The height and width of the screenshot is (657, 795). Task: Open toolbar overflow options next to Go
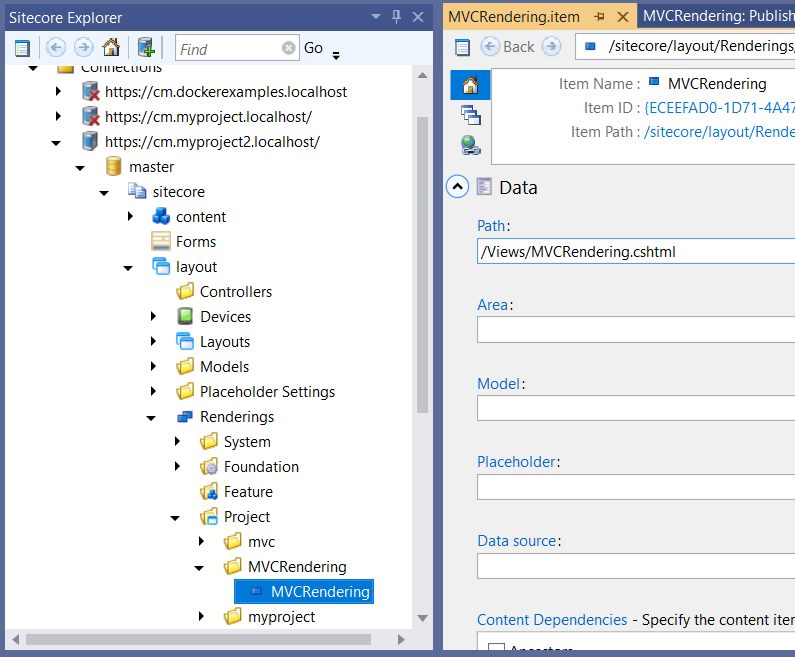point(336,55)
